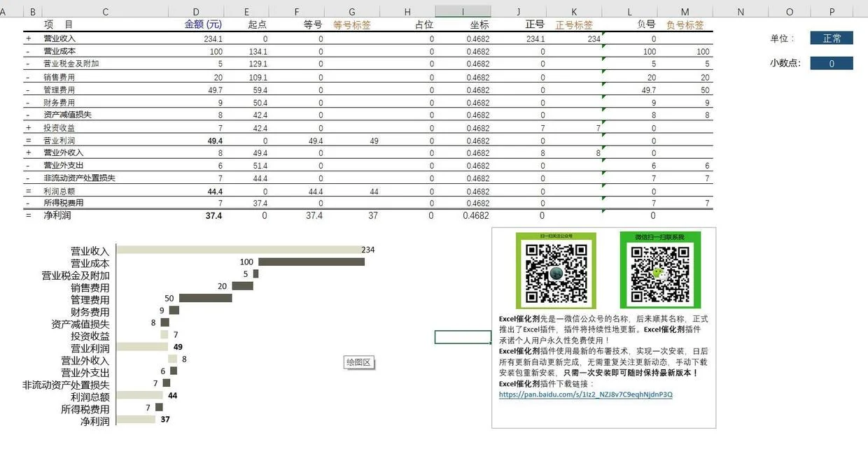Click the right WeChat QR code image

pyautogui.click(x=660, y=271)
